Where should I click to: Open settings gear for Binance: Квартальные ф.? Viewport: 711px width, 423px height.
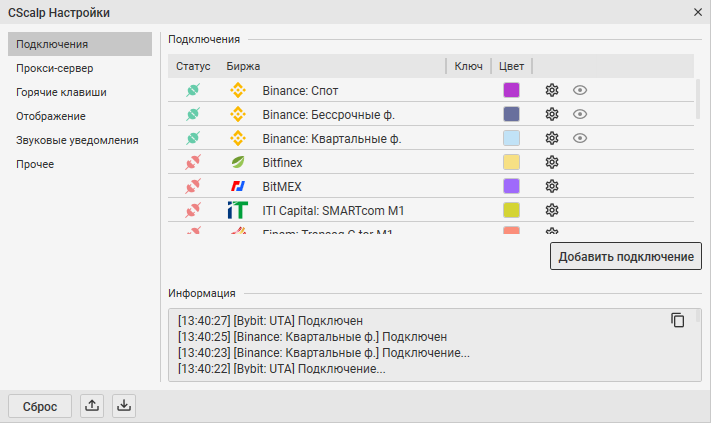pyautogui.click(x=552, y=138)
